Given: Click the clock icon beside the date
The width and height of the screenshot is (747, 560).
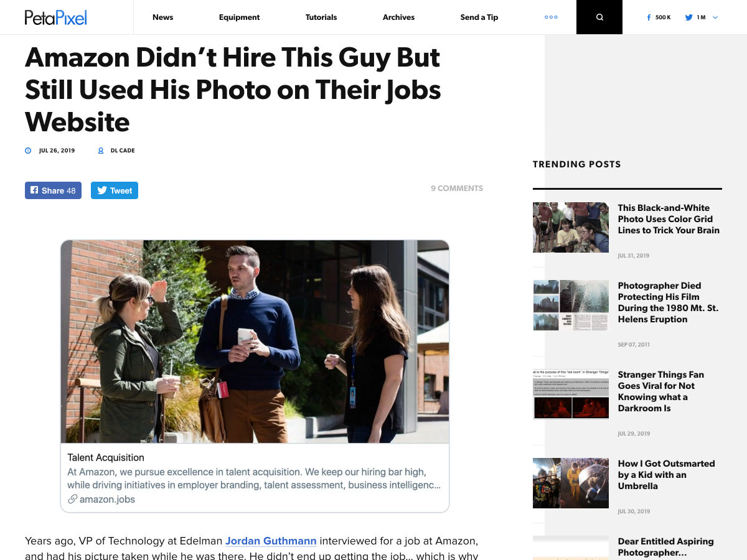Looking at the screenshot, I should [x=28, y=151].
